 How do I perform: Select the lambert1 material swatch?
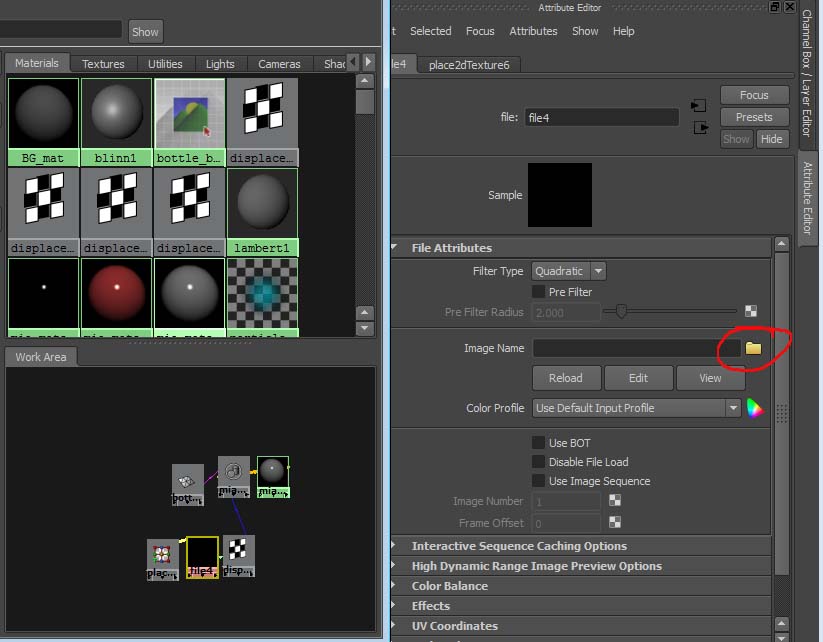pyautogui.click(x=262, y=212)
